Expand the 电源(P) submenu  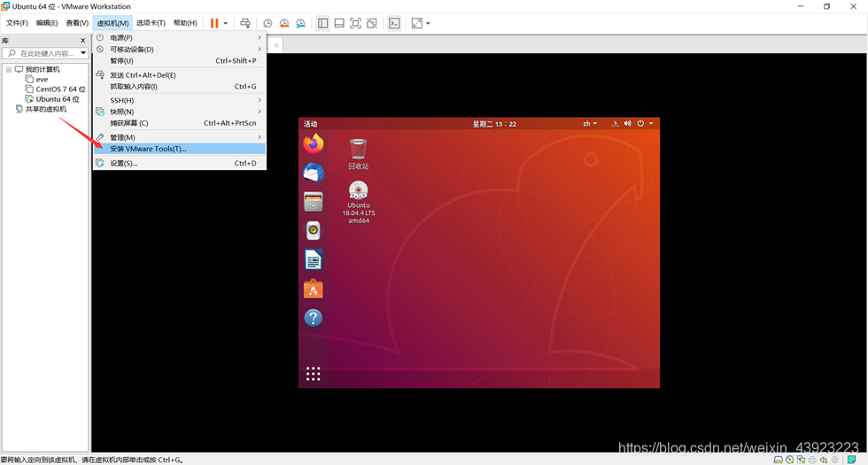[x=180, y=37]
